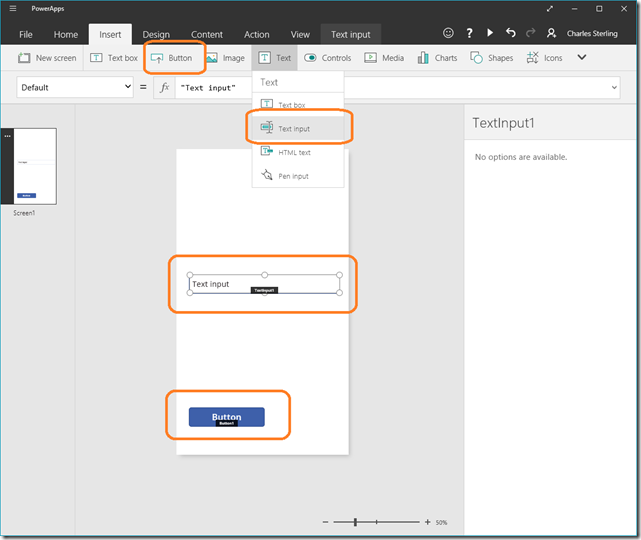Viewport: 641px width, 540px height.
Task: Switch to the Design tab
Action: [156, 35]
